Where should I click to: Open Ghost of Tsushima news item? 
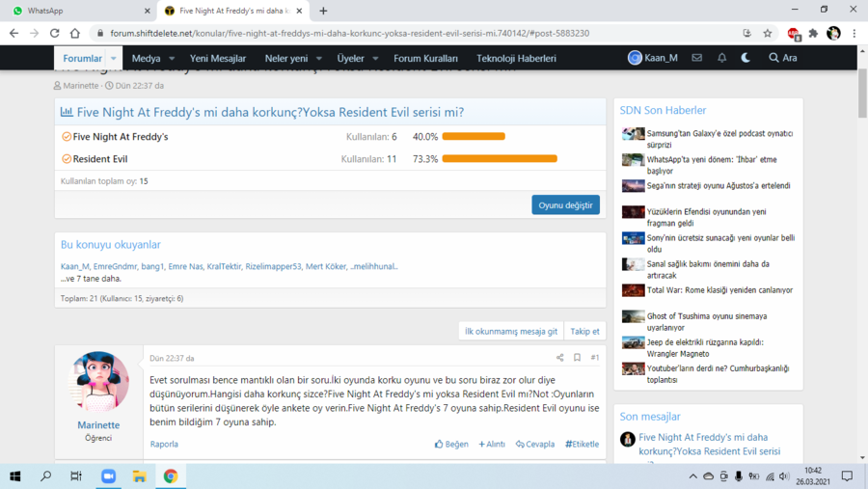point(707,322)
